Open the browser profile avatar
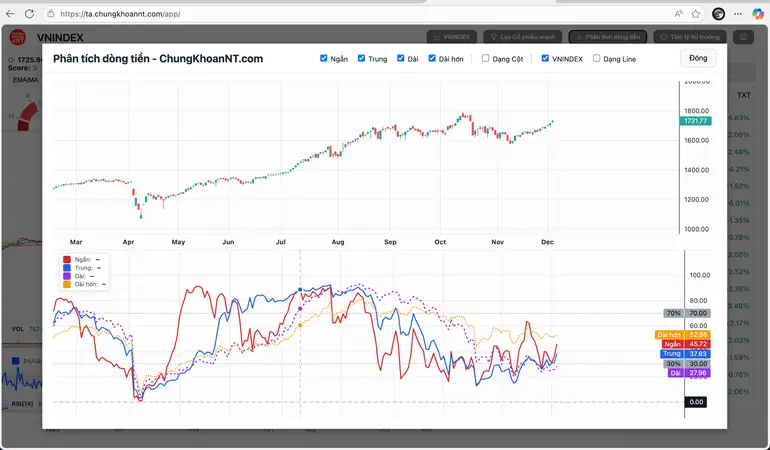 pos(718,14)
